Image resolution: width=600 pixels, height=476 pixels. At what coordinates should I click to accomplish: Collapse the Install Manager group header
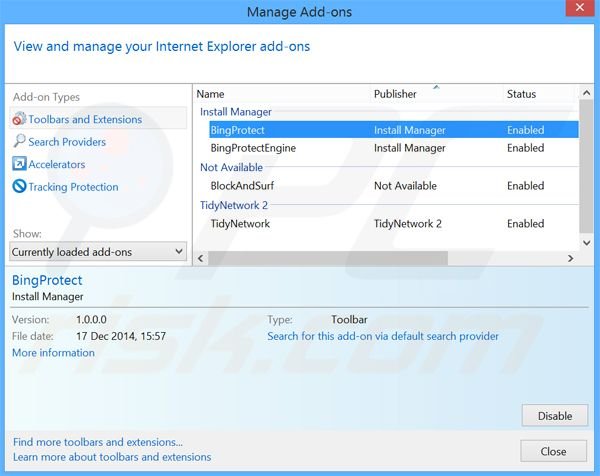pyautogui.click(x=236, y=112)
